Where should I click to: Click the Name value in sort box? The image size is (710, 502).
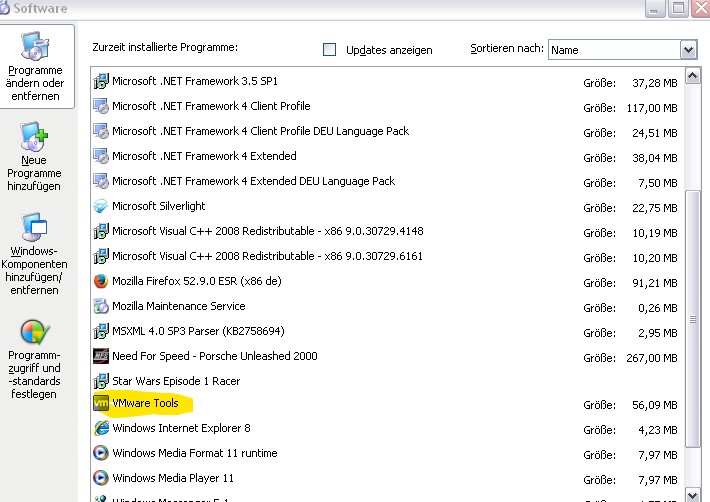pos(565,50)
